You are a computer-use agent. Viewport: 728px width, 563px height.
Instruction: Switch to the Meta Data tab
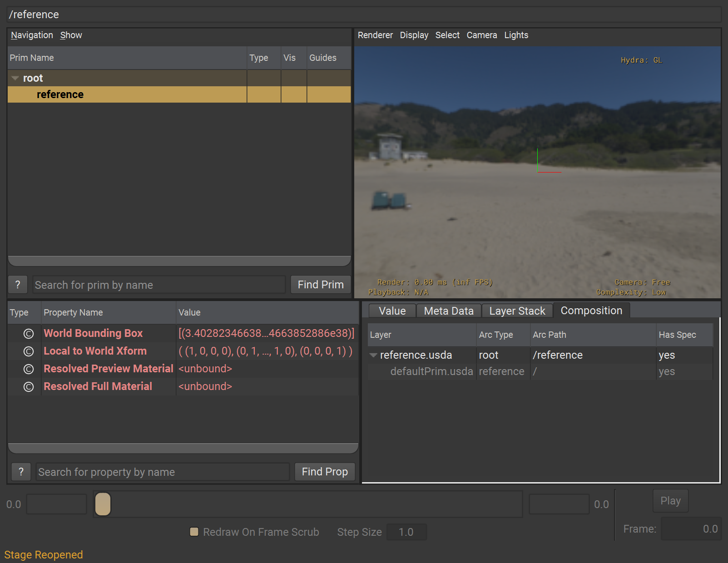[448, 311]
